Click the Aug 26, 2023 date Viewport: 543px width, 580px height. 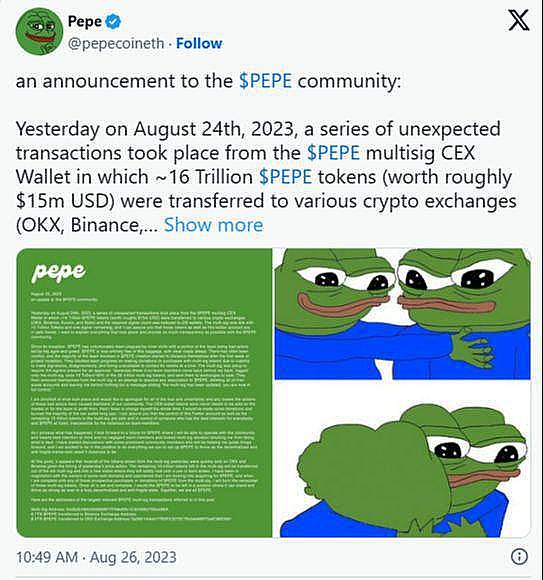133,557
